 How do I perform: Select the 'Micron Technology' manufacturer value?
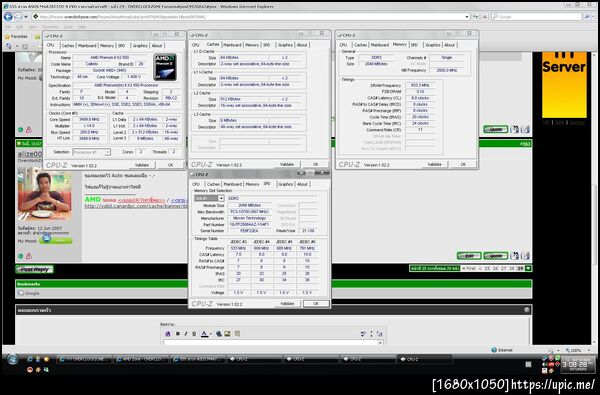coord(249,218)
